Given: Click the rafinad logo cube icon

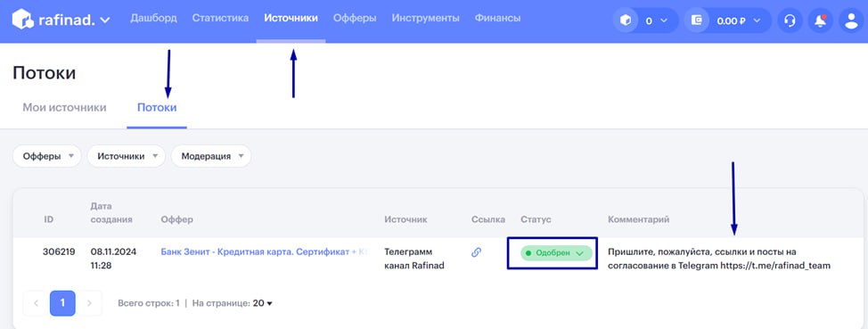Looking at the screenshot, I should point(22,20).
